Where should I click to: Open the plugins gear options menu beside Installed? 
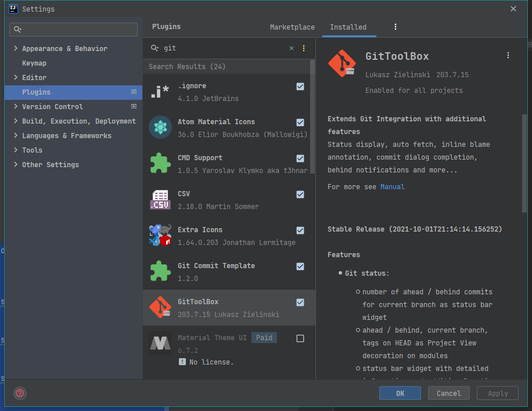coord(396,27)
